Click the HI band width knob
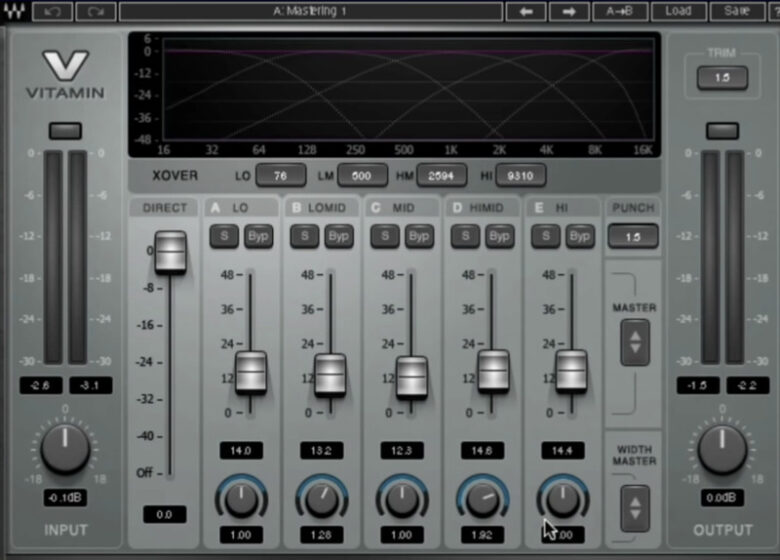This screenshot has width=780, height=560. click(x=563, y=499)
